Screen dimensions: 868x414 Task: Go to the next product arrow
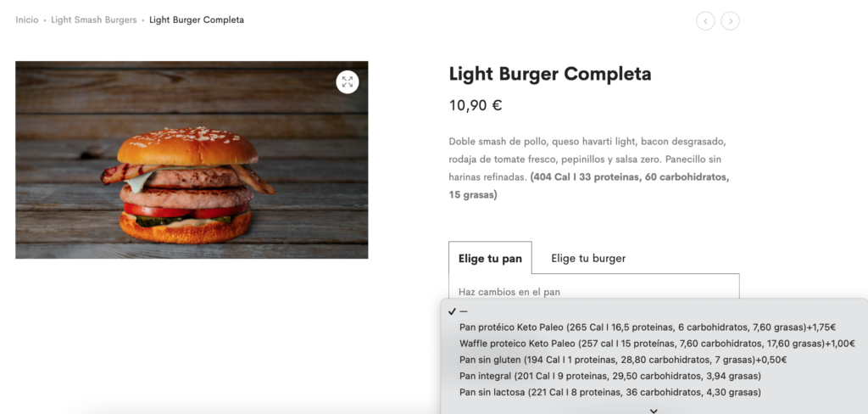730,21
